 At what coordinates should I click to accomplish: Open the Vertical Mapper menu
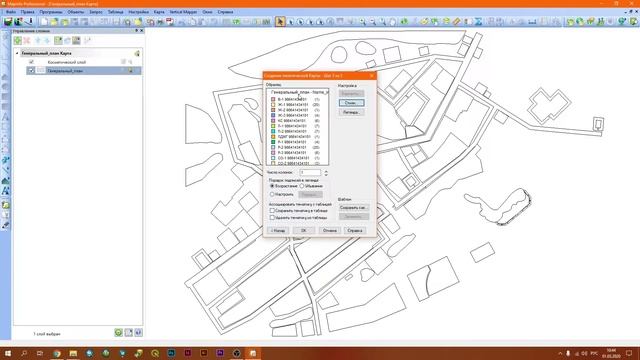(183, 12)
